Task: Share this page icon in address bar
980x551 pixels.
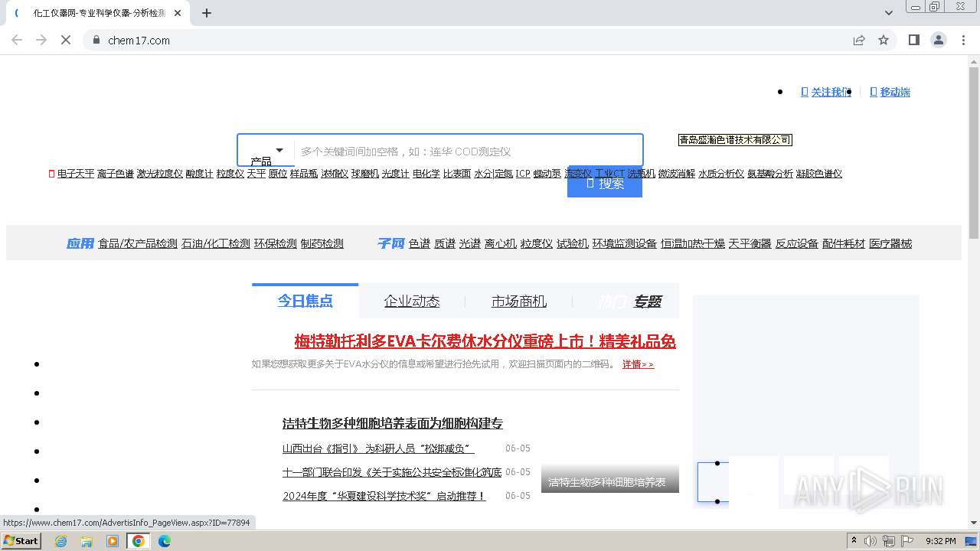Action: 859,40
